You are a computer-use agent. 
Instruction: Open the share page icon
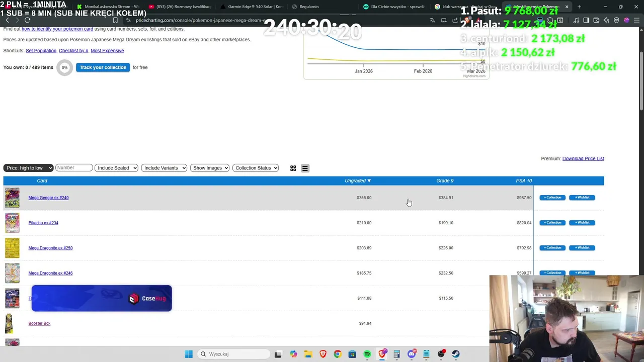455,20
